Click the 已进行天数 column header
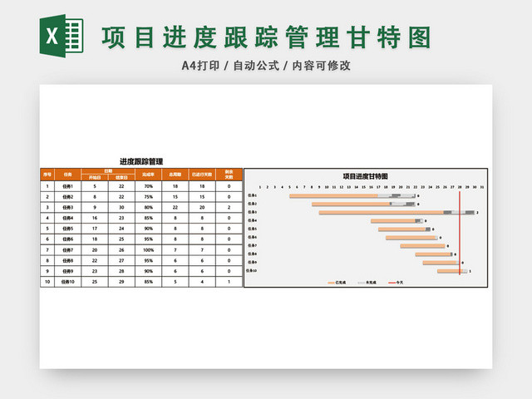The width and height of the screenshot is (532, 399). 202,175
